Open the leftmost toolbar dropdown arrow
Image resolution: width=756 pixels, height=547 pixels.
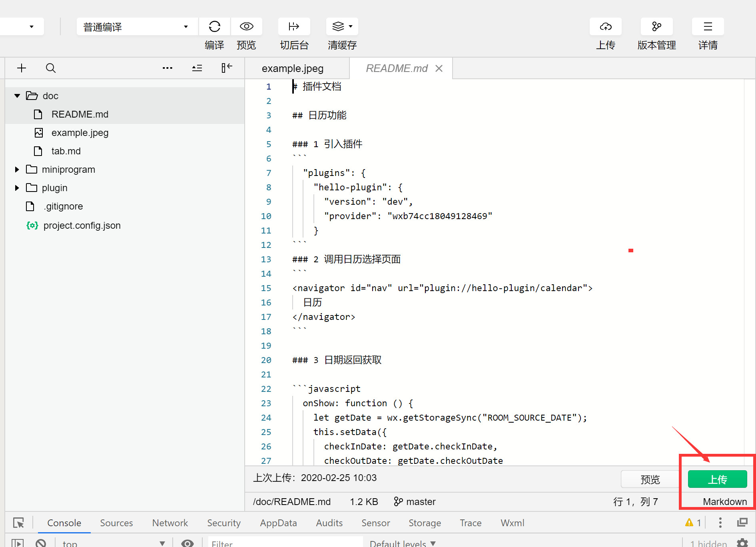(32, 27)
